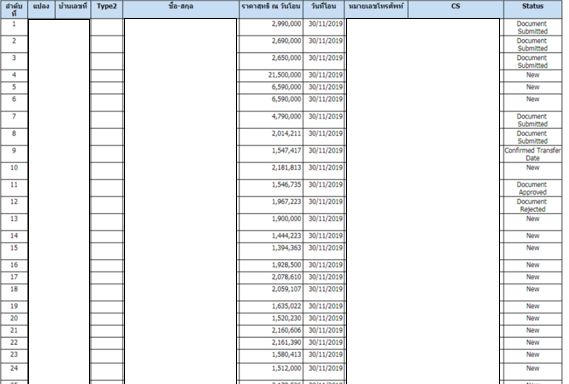This screenshot has height=384, width=569.
Task: Select the แปลง column header
Action: (41, 9)
